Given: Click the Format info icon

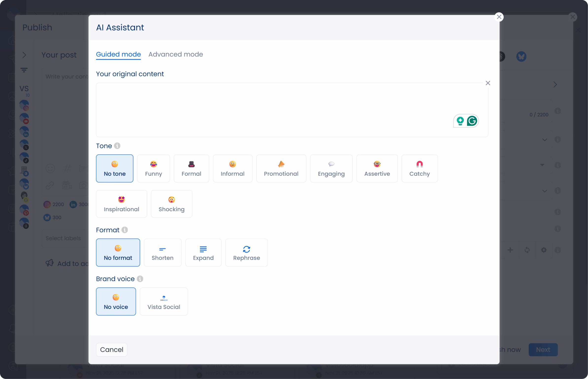Looking at the screenshot, I should coord(125,230).
